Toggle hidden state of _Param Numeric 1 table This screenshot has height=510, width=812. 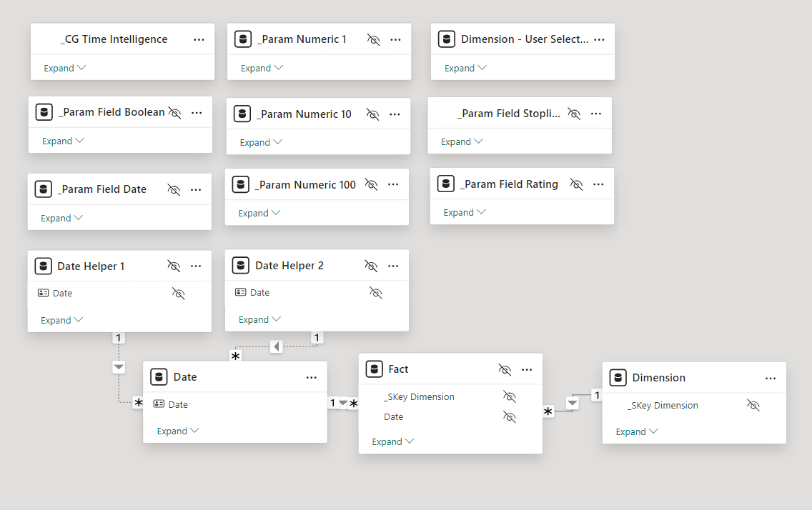(373, 40)
